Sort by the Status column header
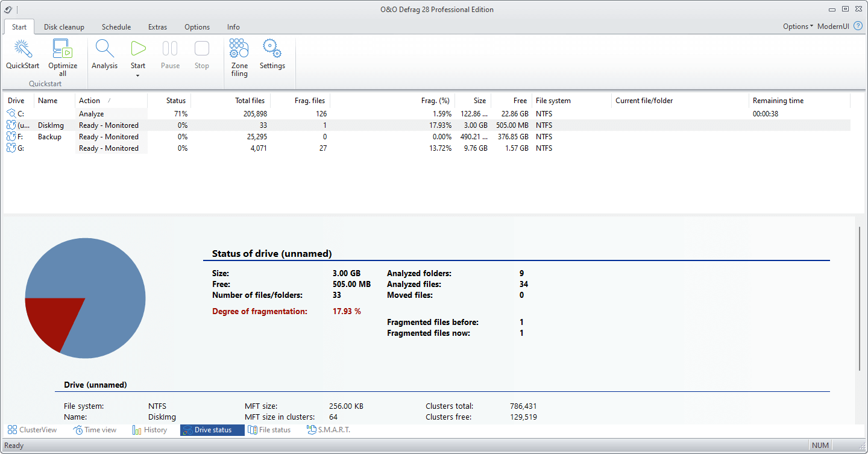 [169, 101]
